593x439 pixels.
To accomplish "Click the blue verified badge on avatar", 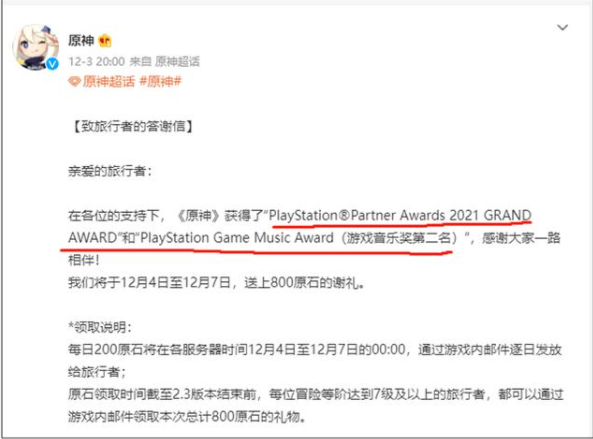I will click(53, 64).
